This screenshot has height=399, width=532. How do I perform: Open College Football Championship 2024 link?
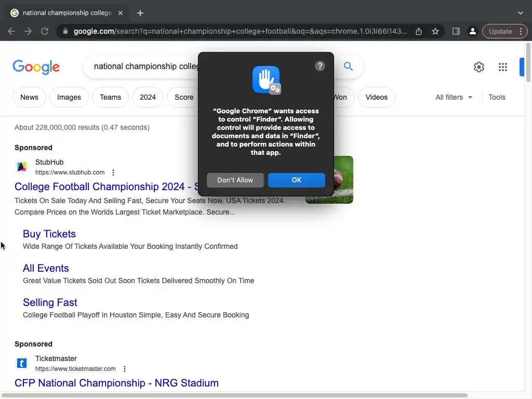click(x=107, y=187)
